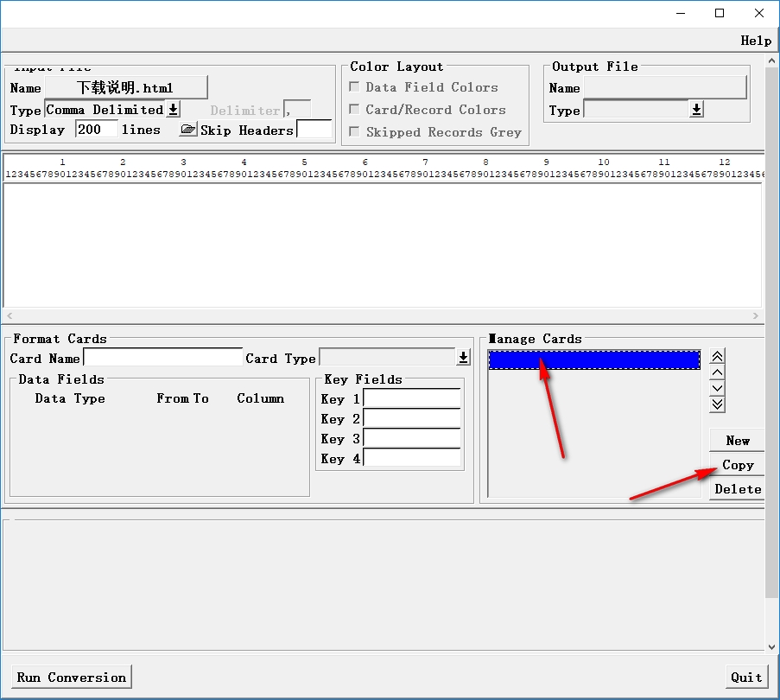
Task: Move selected card up one position
Action: point(717,372)
